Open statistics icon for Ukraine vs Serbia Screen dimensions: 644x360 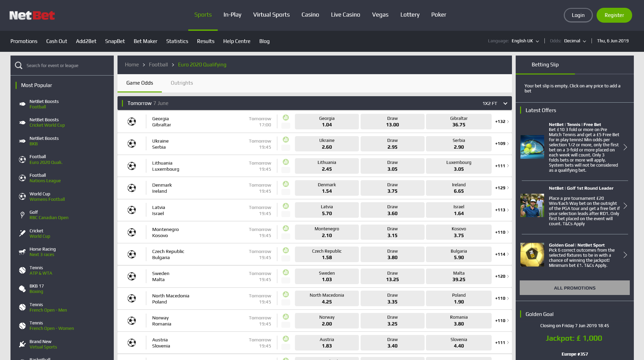(x=286, y=140)
